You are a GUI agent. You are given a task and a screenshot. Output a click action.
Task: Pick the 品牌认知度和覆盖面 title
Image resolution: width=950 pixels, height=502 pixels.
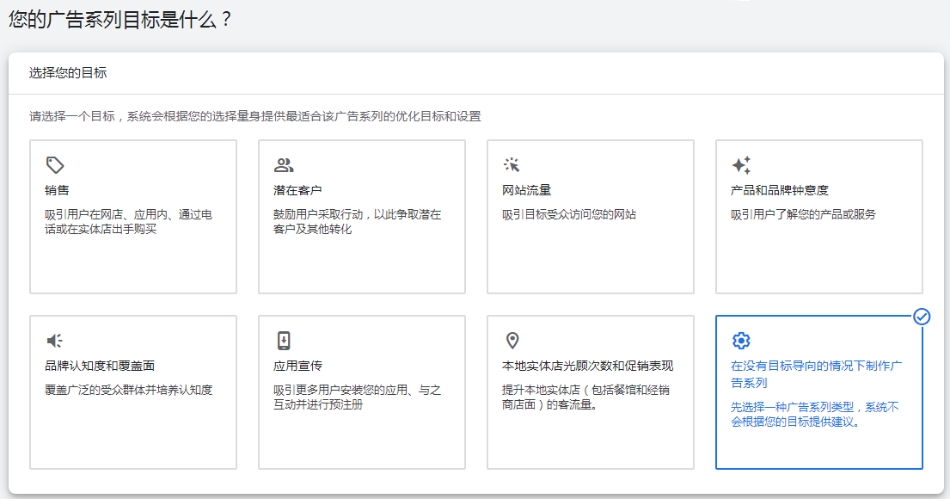(x=99, y=366)
